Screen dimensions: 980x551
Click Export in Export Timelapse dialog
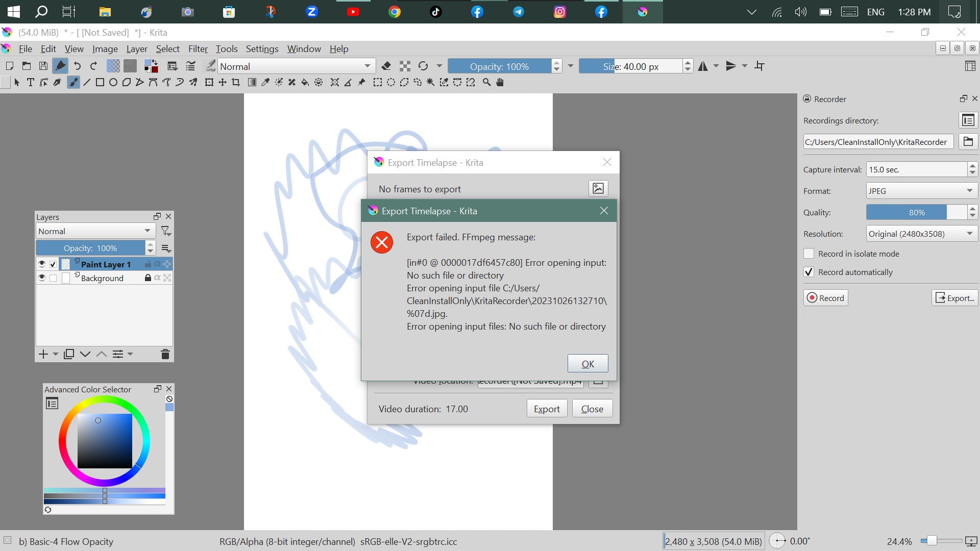547,409
